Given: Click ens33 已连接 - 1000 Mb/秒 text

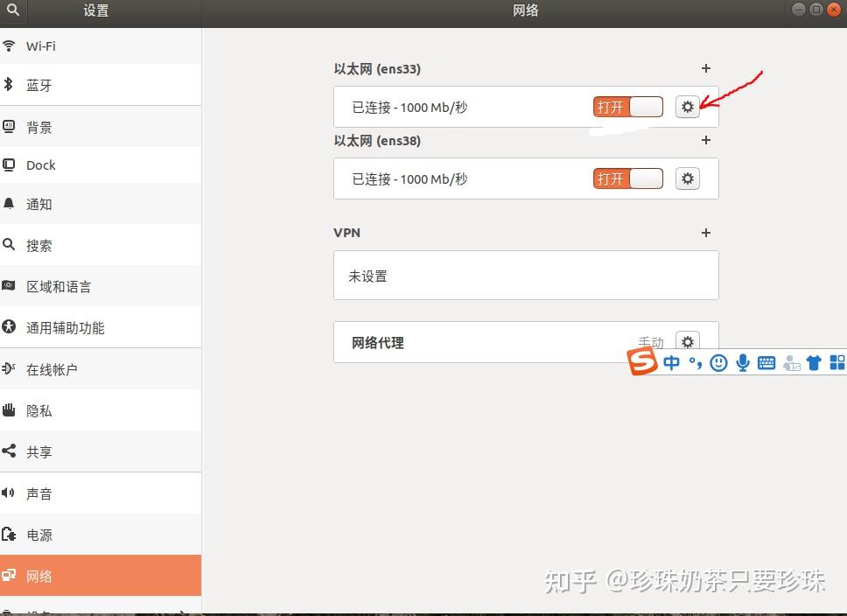Looking at the screenshot, I should [409, 108].
